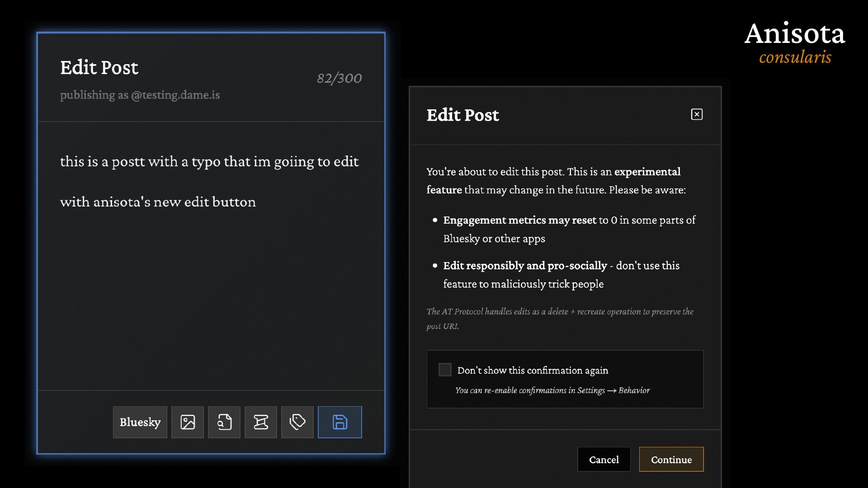
Task: Close the Edit Post confirmation dialog
Action: tap(697, 114)
